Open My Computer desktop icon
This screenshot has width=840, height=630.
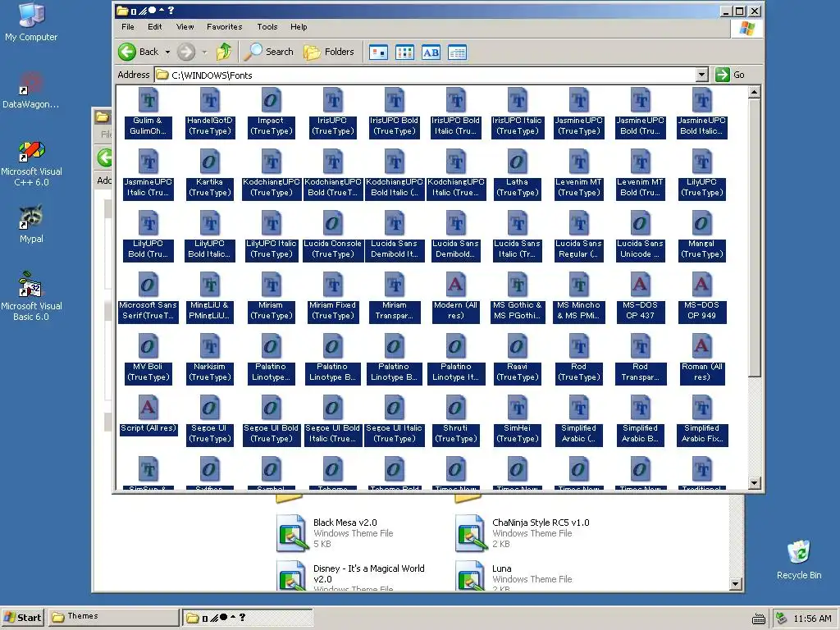[x=31, y=22]
